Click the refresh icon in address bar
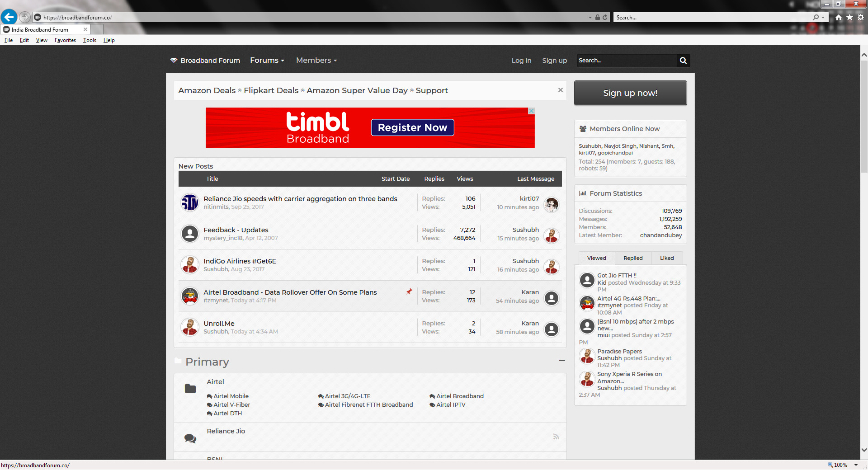Viewport: 868px width, 470px height. (605, 17)
